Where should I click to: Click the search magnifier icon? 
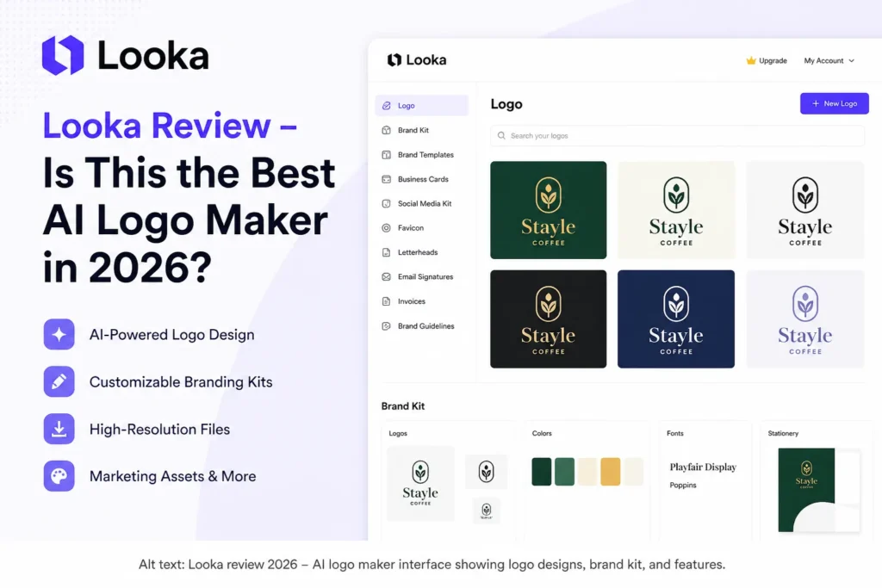click(501, 135)
